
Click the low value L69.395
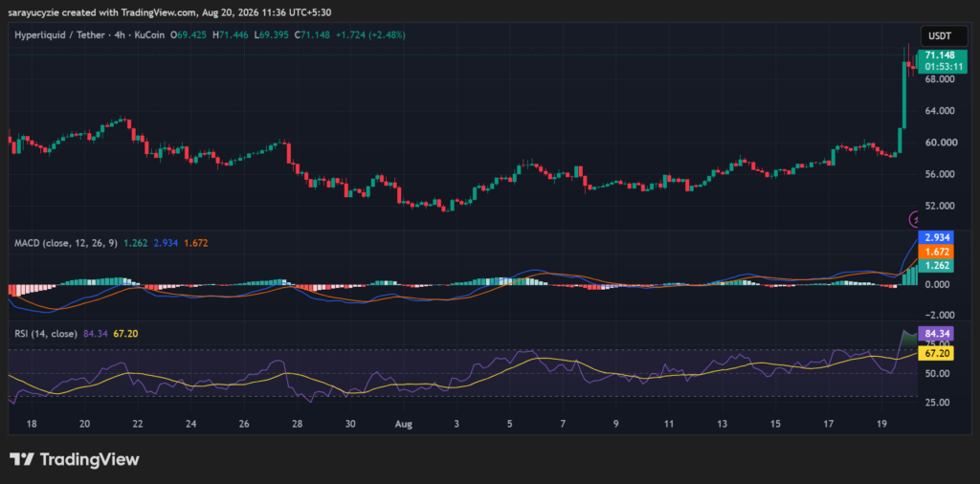271,35
